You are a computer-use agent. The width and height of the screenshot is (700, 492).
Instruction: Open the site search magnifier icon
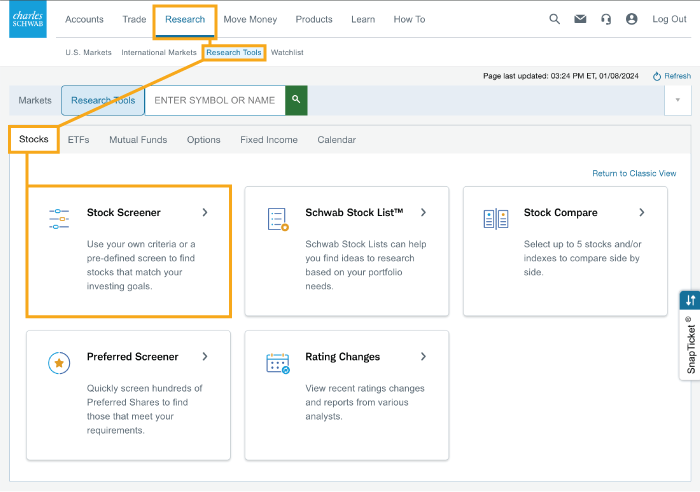pyautogui.click(x=554, y=19)
